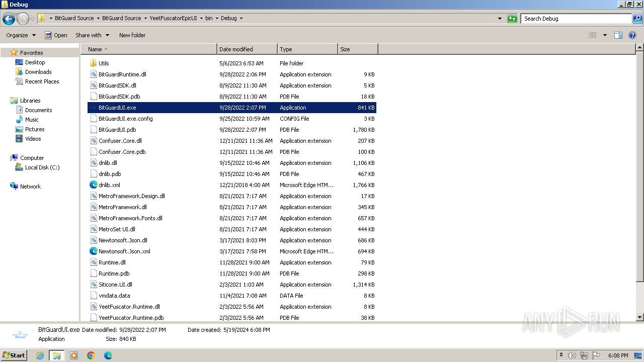Click the Recent Places icon

coord(19,81)
